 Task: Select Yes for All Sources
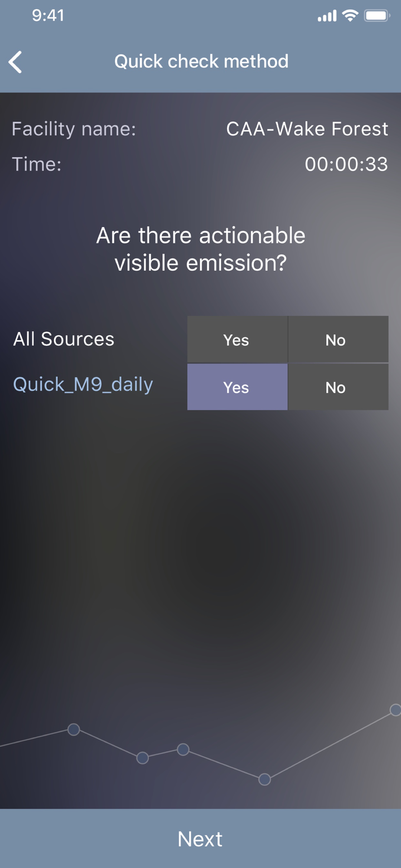[x=237, y=339]
